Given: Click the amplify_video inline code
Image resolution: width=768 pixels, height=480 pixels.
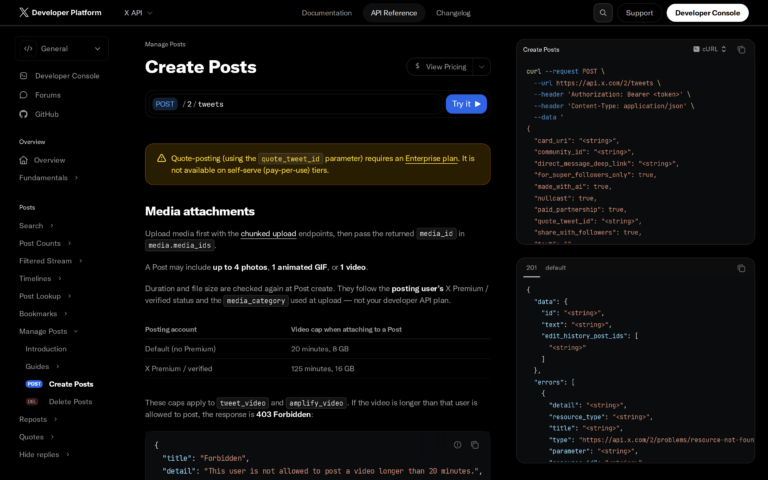Looking at the screenshot, I should click(x=316, y=403).
